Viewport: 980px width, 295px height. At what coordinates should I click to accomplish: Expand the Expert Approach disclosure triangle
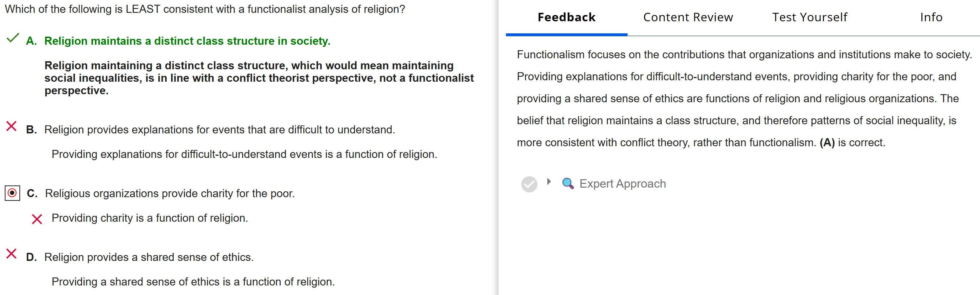pos(548,182)
